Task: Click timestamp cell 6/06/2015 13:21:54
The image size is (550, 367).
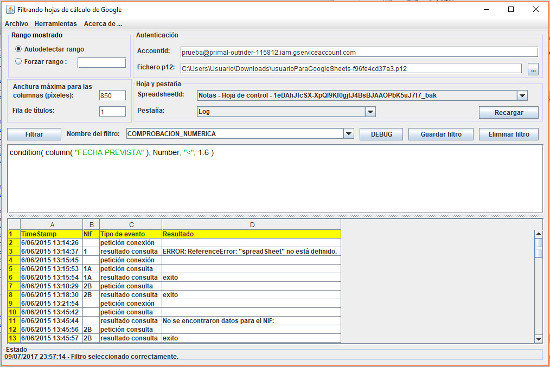Action: pyautogui.click(x=52, y=303)
